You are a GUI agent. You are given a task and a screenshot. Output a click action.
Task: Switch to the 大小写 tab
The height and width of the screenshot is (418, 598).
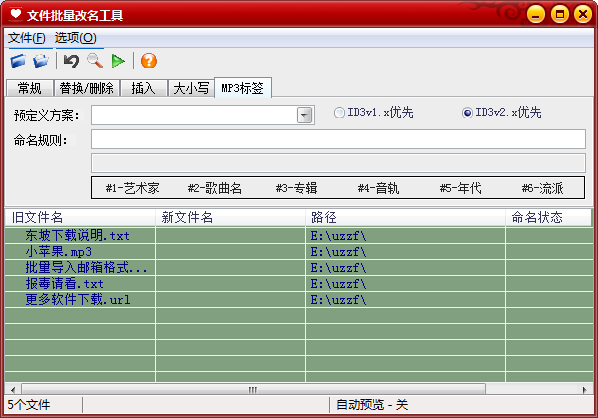[x=191, y=88]
